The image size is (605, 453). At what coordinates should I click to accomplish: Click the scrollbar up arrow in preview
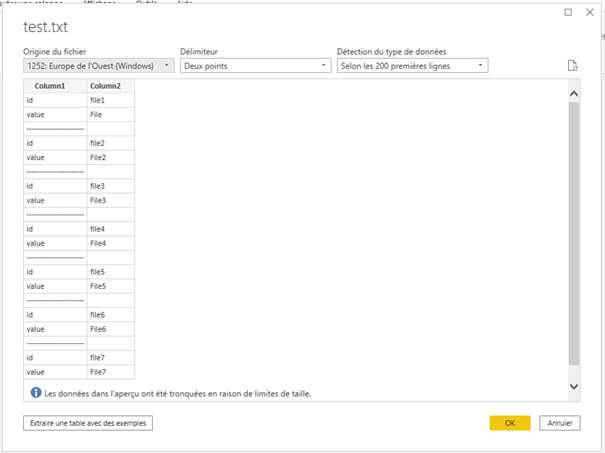coord(574,93)
